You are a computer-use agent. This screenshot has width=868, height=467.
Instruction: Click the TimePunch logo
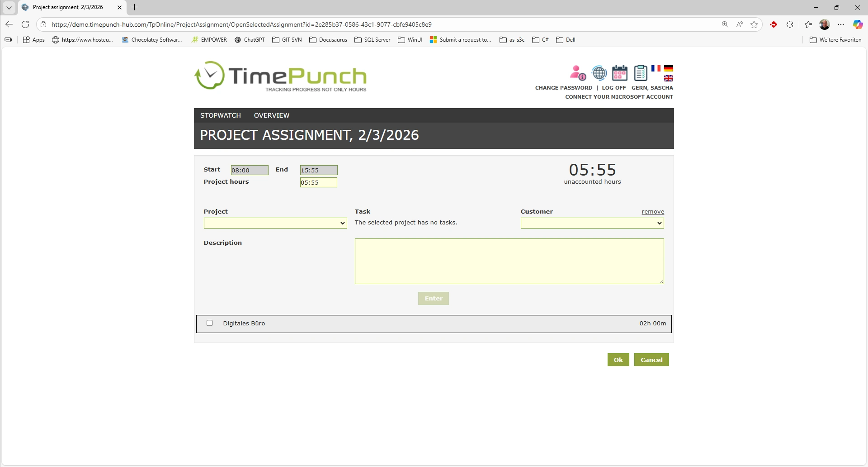280,76
